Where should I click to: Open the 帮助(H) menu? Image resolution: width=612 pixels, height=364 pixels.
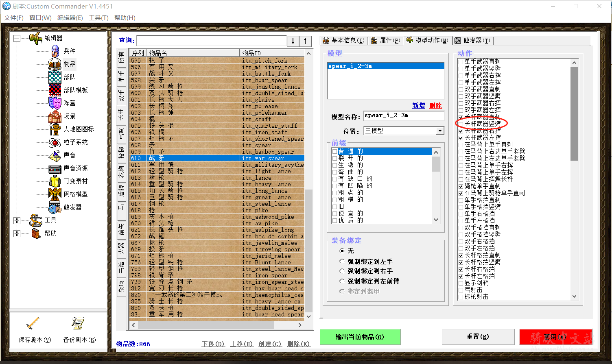[125, 17]
